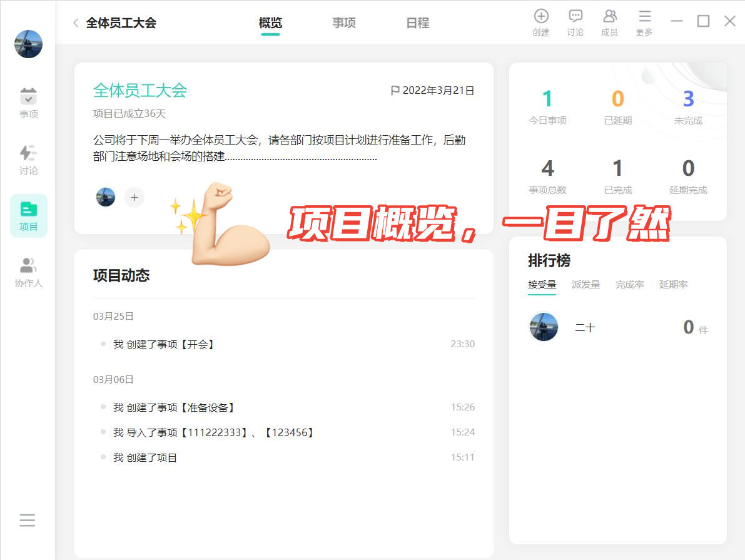Open the 讨论 sidebar section
This screenshot has width=745, height=560.
tap(29, 160)
